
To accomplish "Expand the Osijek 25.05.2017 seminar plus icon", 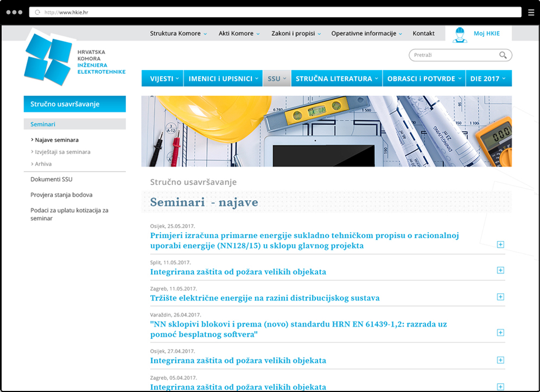I will [x=500, y=245].
